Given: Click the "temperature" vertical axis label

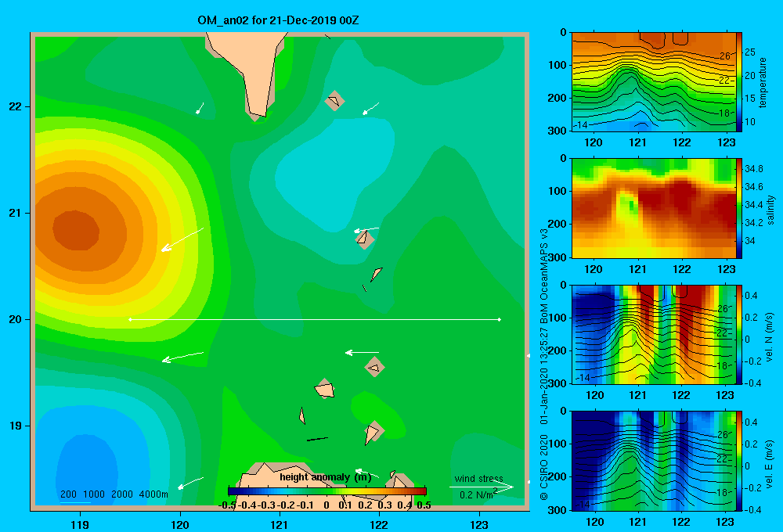Looking at the screenshot, I should click(762, 82).
